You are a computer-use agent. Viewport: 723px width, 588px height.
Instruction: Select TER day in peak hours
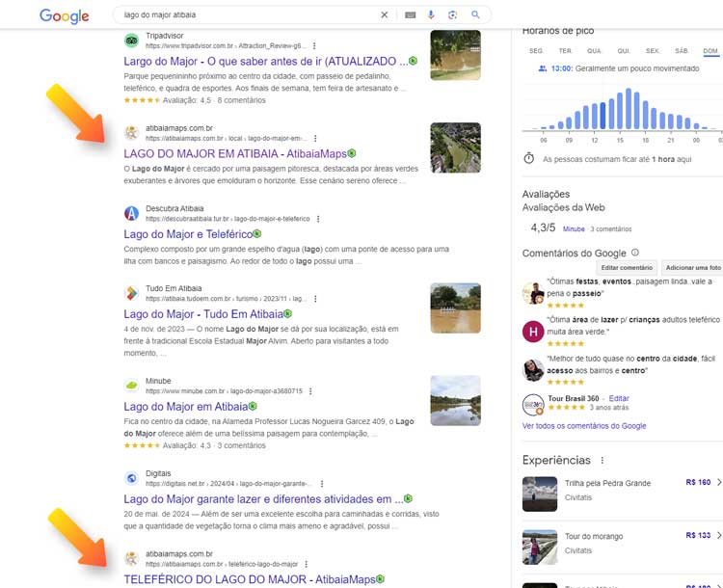565,51
